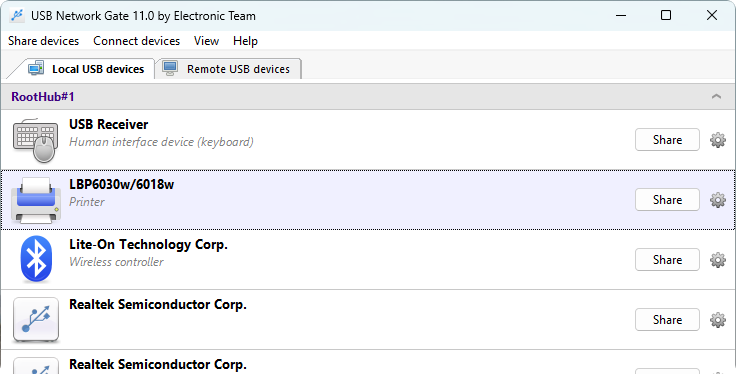Open the Connect devices menu
Image resolution: width=736 pixels, height=374 pixels.
(137, 41)
